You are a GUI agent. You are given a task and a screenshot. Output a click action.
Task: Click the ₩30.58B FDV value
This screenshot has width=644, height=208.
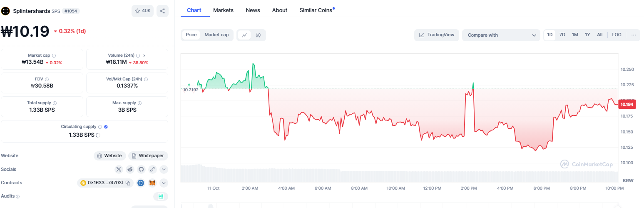42,86
